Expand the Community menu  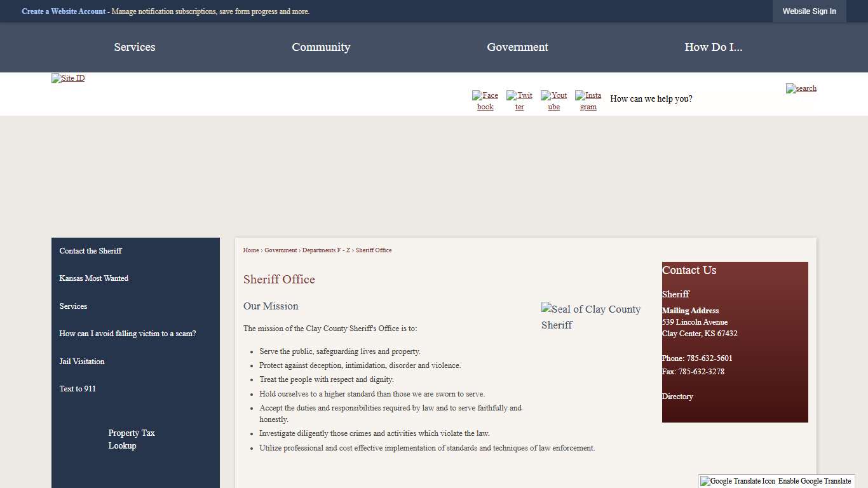321,47
